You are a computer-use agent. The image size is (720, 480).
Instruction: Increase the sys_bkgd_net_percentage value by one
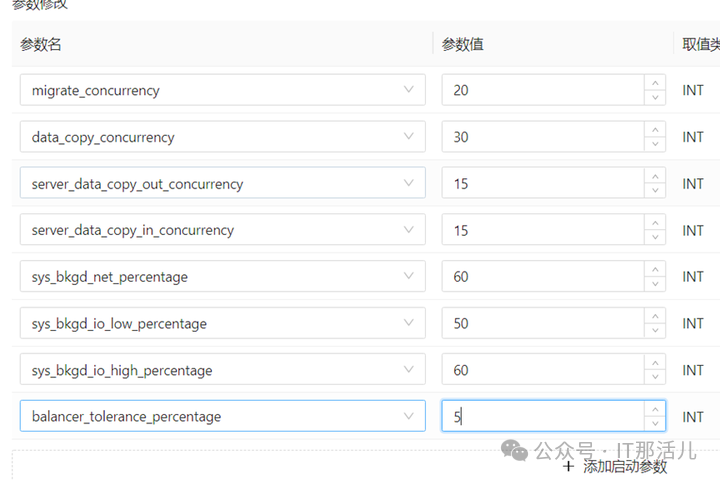coord(655,269)
